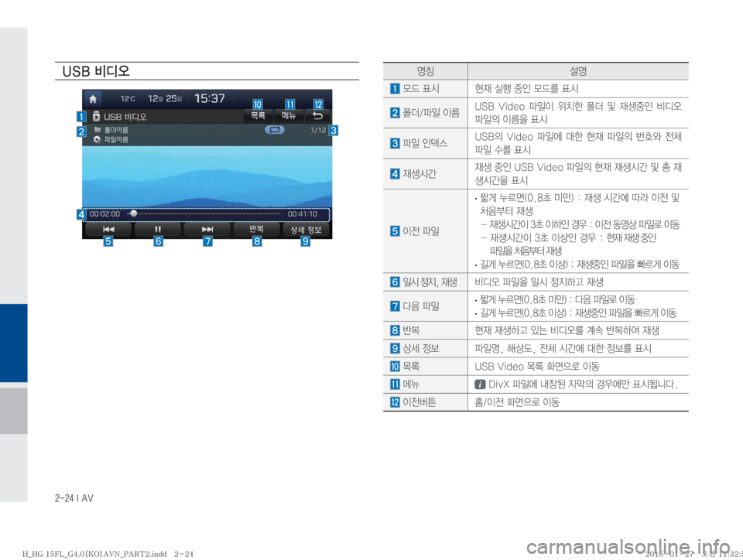Click the 12월 25일 date display

(x=164, y=100)
